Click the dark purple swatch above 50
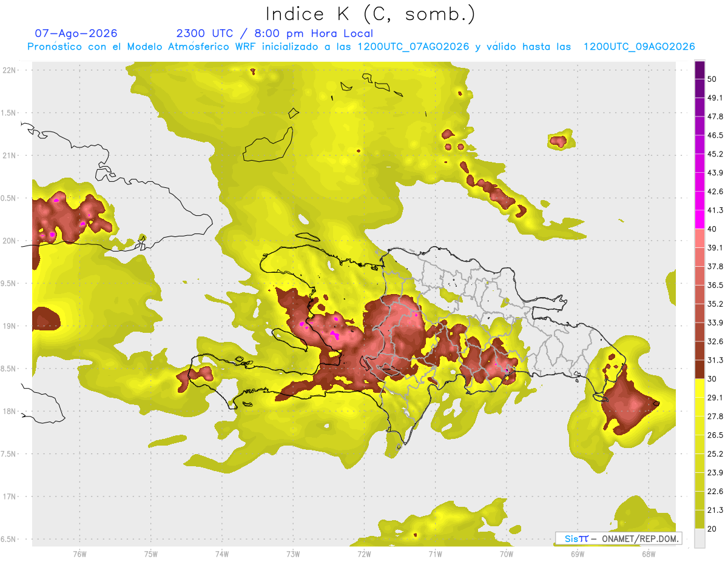 coord(699,70)
